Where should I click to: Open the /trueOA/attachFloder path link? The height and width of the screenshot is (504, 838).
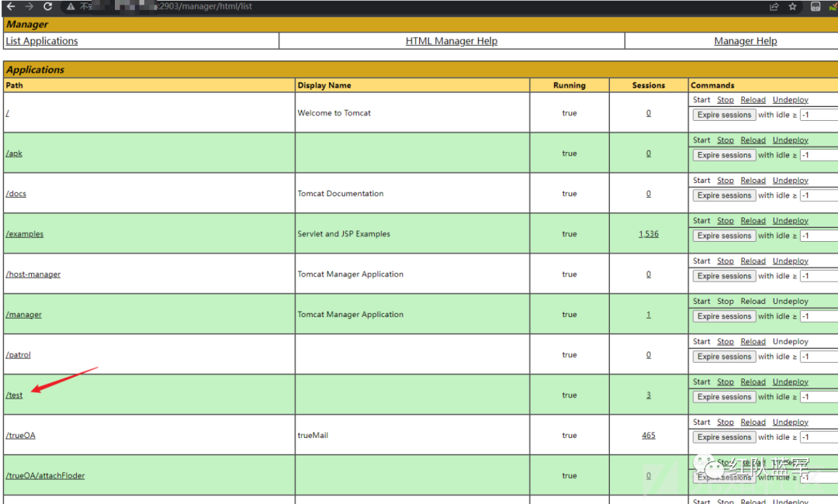[46, 476]
